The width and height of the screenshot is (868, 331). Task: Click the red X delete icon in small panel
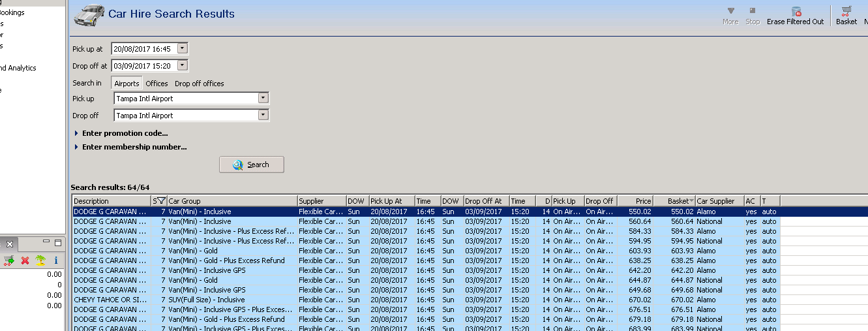click(x=25, y=260)
